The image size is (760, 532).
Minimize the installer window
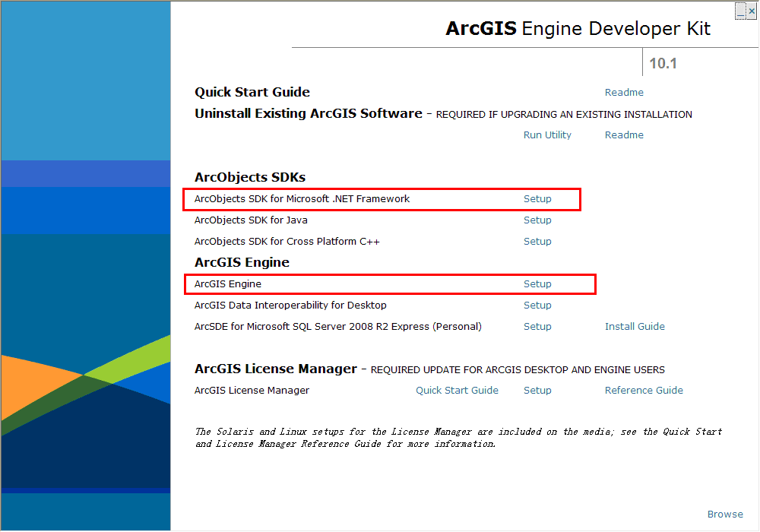point(740,11)
